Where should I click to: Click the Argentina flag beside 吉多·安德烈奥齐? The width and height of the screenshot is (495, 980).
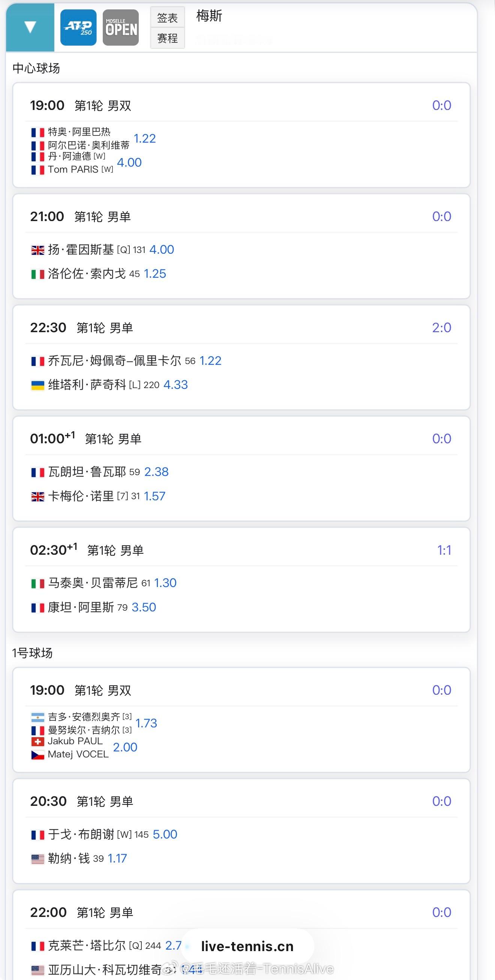pyautogui.click(x=37, y=718)
